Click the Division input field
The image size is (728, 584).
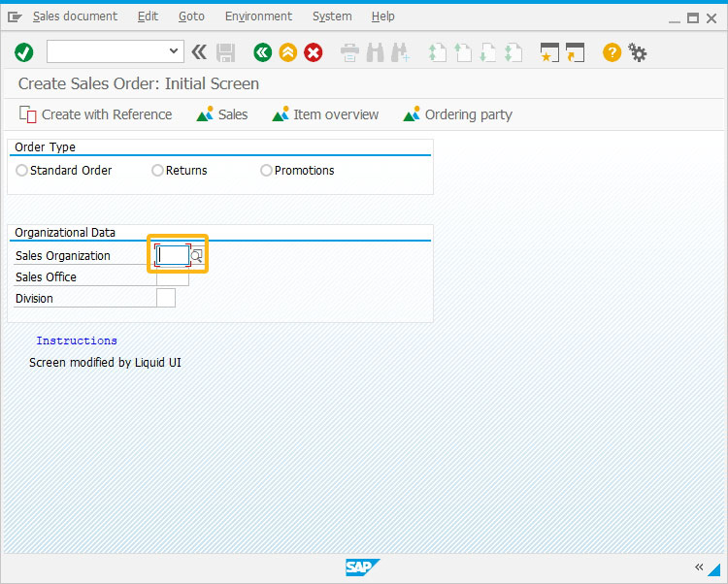pyautogui.click(x=166, y=298)
